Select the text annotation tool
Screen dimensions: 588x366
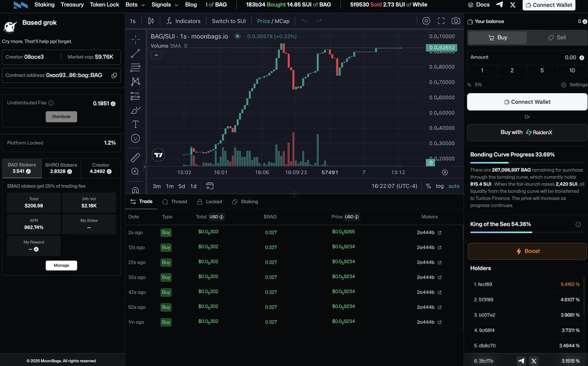coord(136,124)
